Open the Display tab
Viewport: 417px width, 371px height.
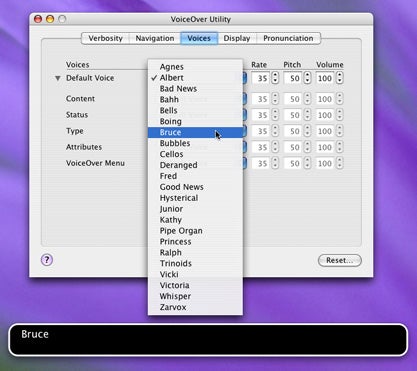(237, 38)
